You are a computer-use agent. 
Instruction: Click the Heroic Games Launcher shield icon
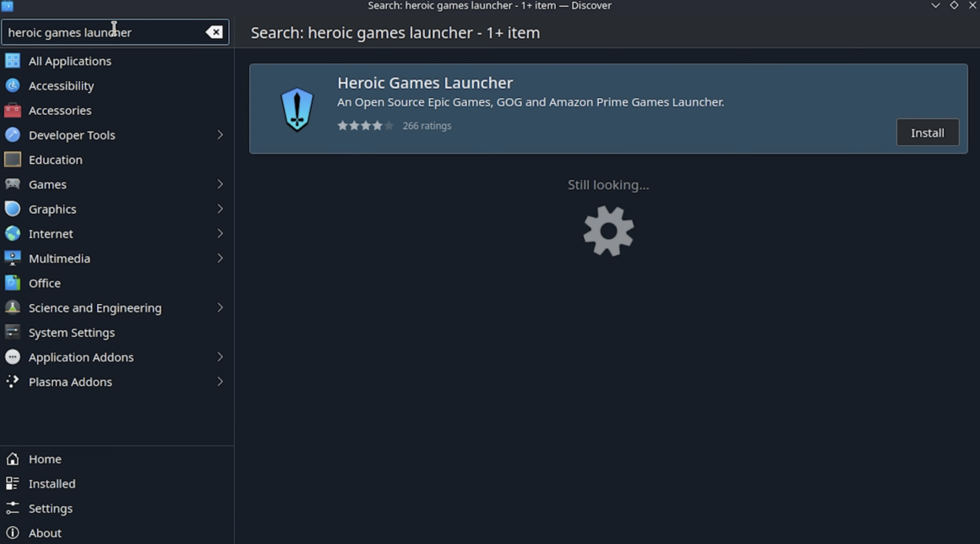pos(297,109)
